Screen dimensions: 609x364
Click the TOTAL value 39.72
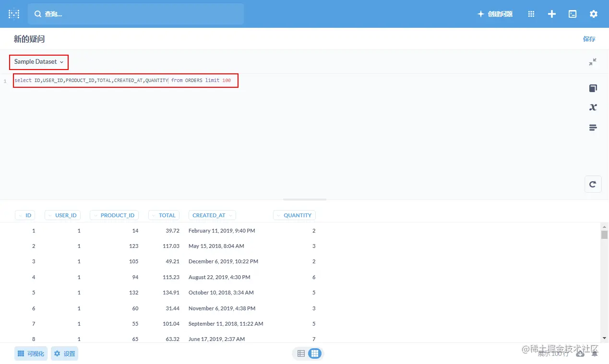click(172, 231)
